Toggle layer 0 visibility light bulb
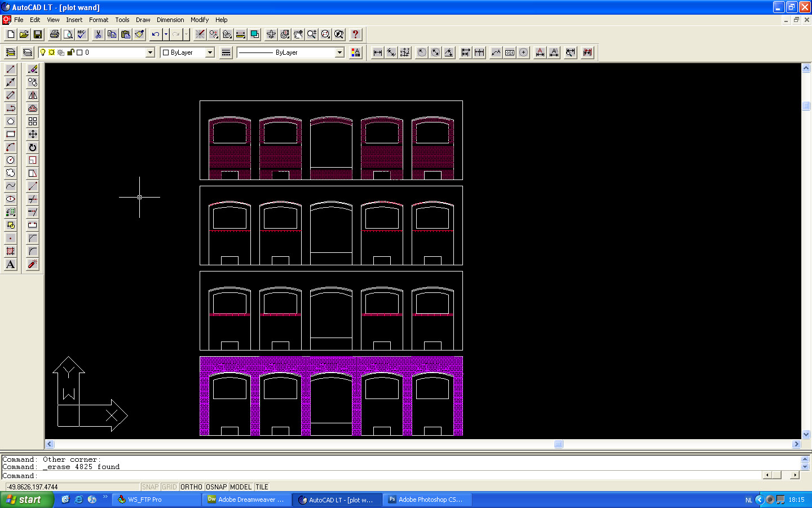This screenshot has height=508, width=812. click(x=43, y=52)
